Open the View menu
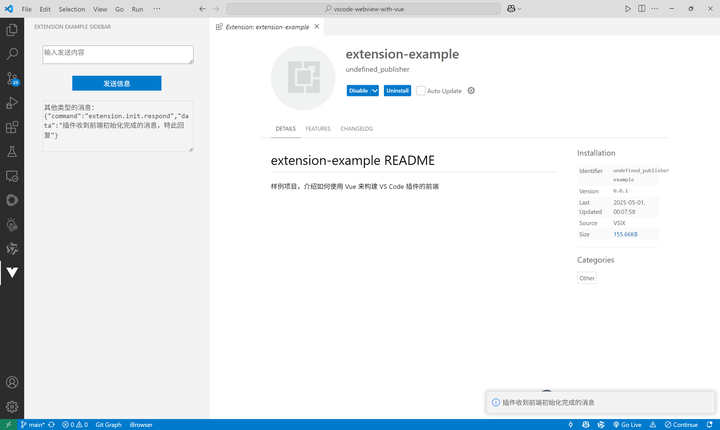 [100, 9]
